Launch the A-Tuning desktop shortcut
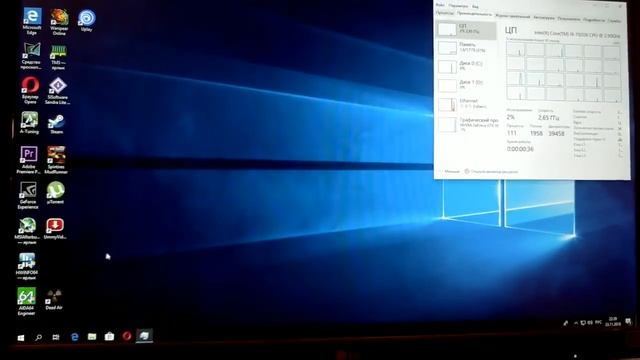 [29, 123]
